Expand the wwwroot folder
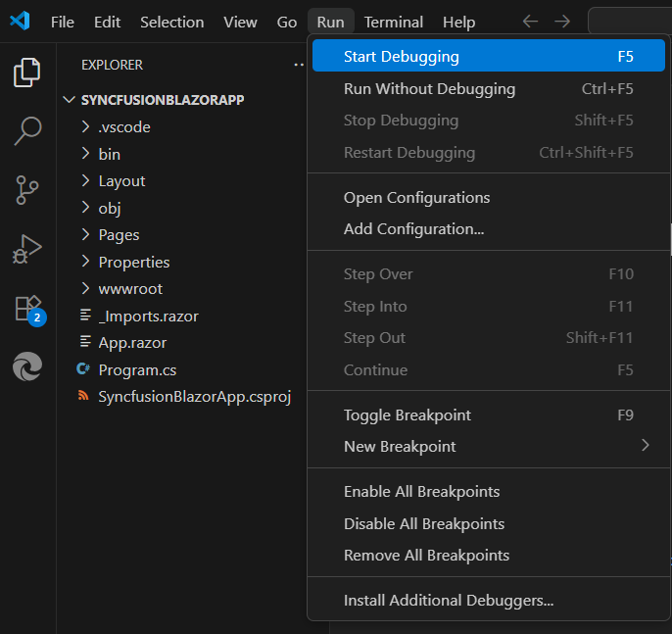The width and height of the screenshot is (672, 634). (130, 289)
